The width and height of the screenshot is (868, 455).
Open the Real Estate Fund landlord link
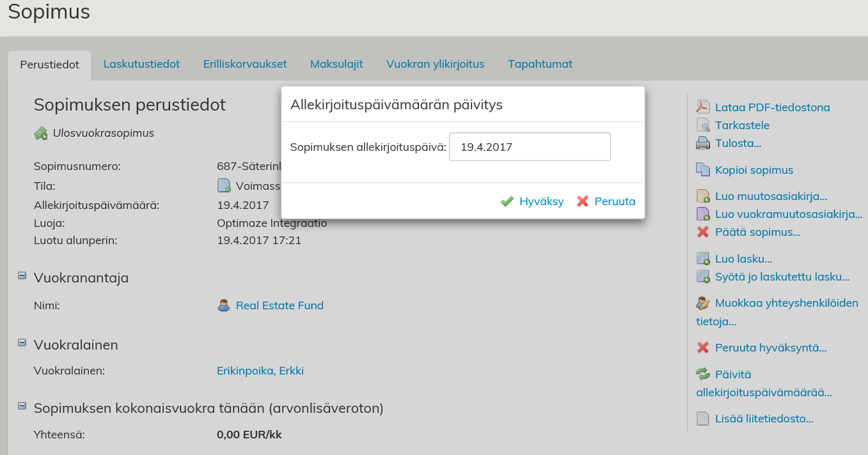[x=280, y=305]
